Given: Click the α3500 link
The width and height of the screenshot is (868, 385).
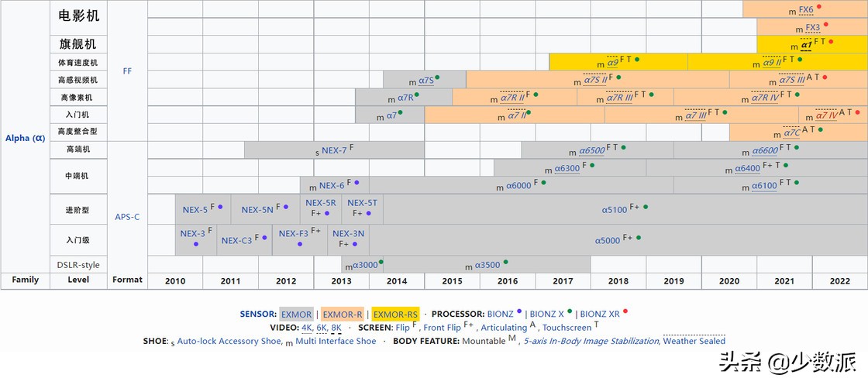Looking at the screenshot, I should 487,266.
